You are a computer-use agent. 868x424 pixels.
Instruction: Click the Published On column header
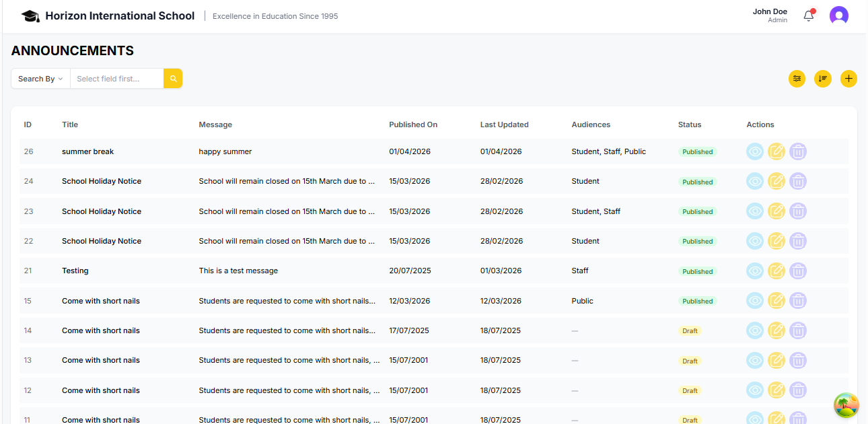pyautogui.click(x=413, y=125)
